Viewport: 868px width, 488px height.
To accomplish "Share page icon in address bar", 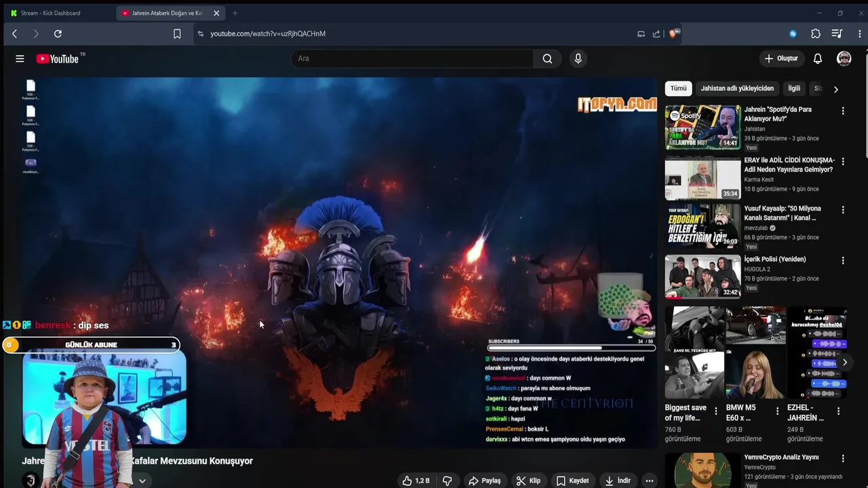I will pyautogui.click(x=656, y=33).
